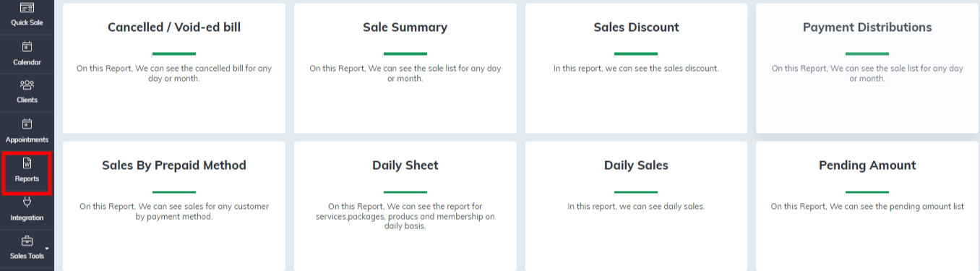Click the Appointments label in sidebar

(x=27, y=139)
